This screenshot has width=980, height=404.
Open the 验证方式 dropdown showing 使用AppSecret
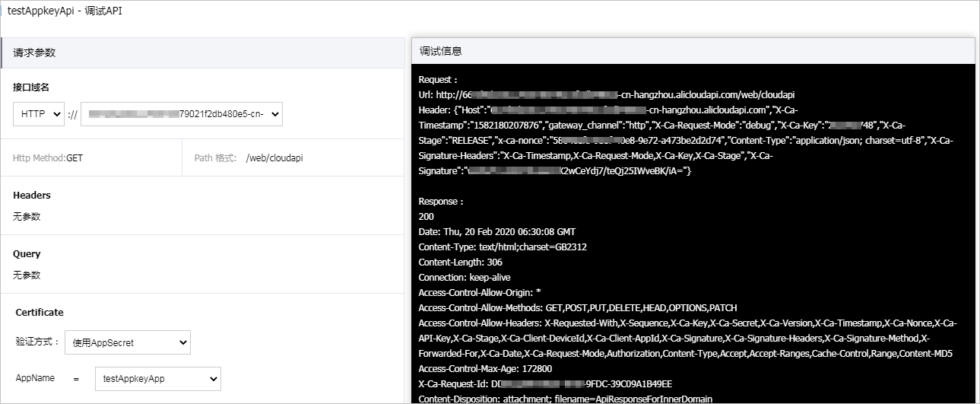point(128,342)
